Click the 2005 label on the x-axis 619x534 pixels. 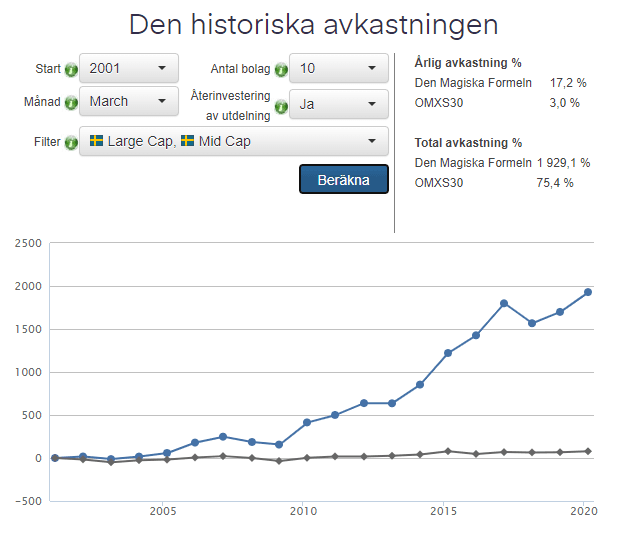(162, 512)
